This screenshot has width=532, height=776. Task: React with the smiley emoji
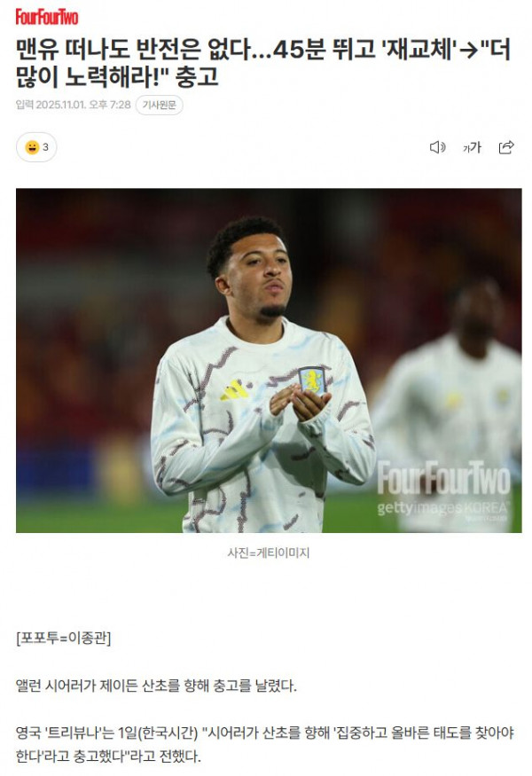[32, 147]
